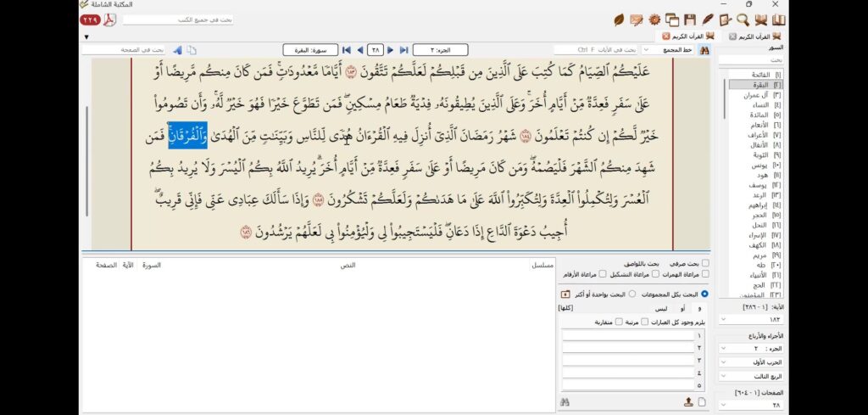Select البحث بواحدة أو أكثر radio option
The height and width of the screenshot is (415, 868).
[x=632, y=294]
